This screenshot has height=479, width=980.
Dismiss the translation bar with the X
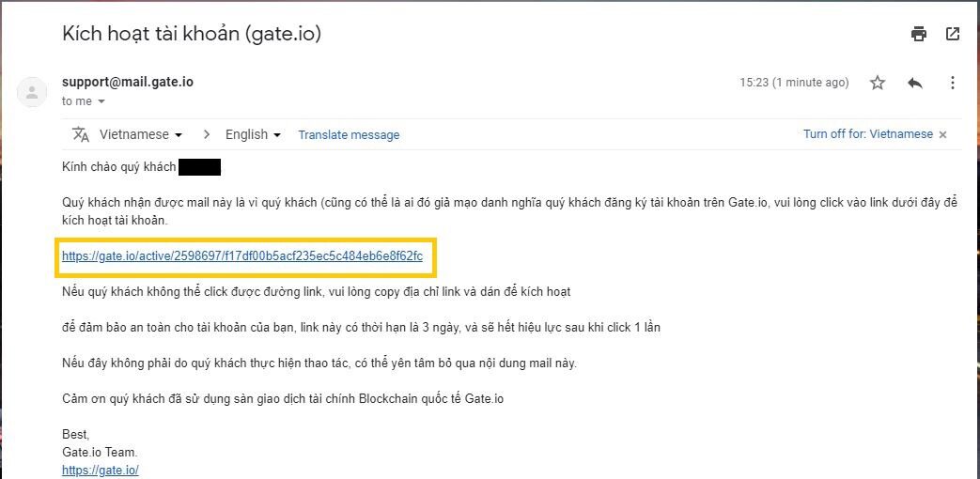pos(942,134)
